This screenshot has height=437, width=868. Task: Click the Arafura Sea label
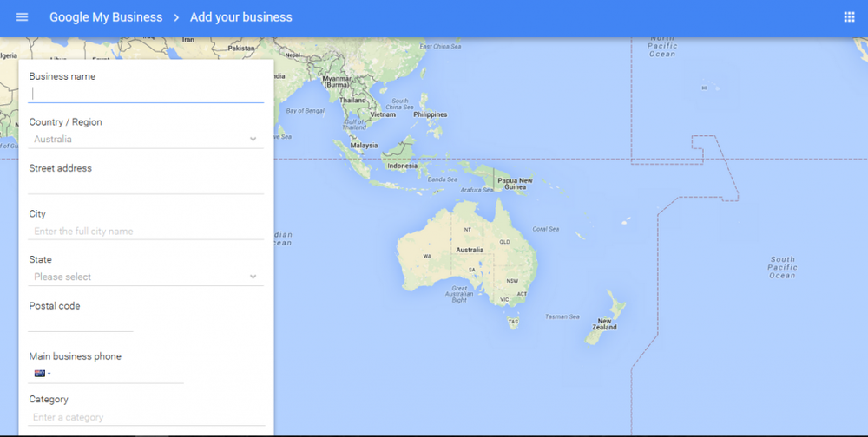477,190
